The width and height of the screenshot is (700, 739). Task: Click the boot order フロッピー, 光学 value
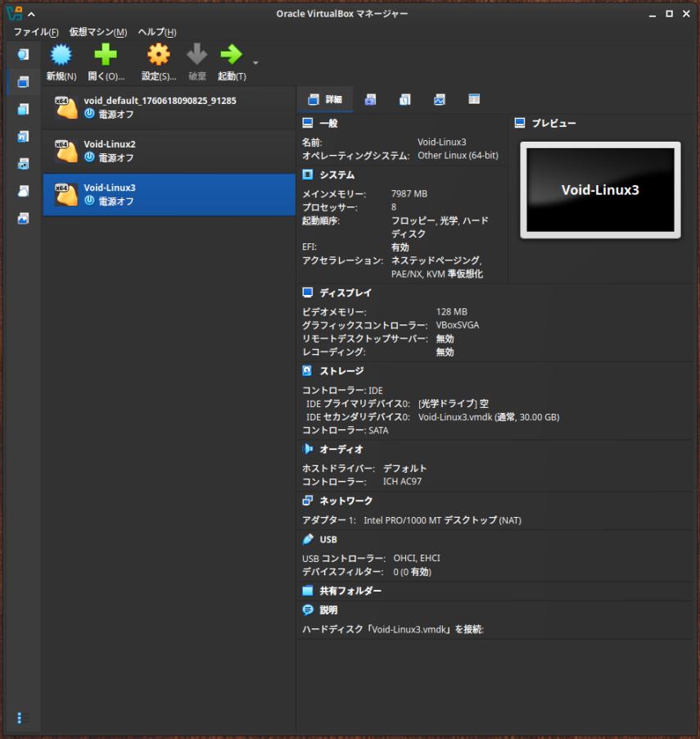pos(440,227)
